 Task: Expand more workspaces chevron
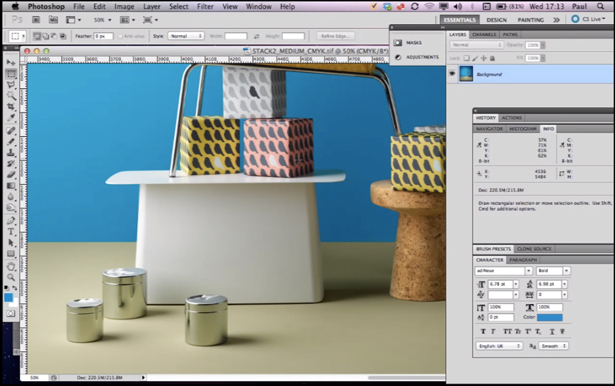557,20
